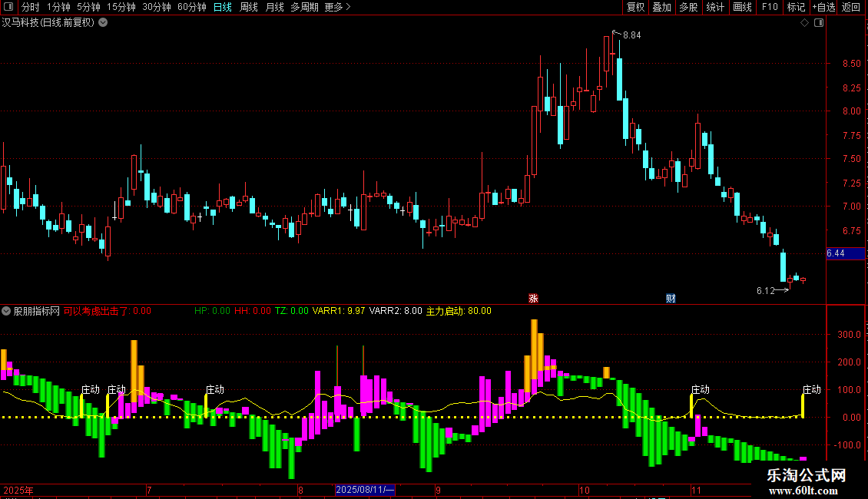The image size is (868, 499).
Task: Click the 复权 adjustment button
Action: coord(635,7)
